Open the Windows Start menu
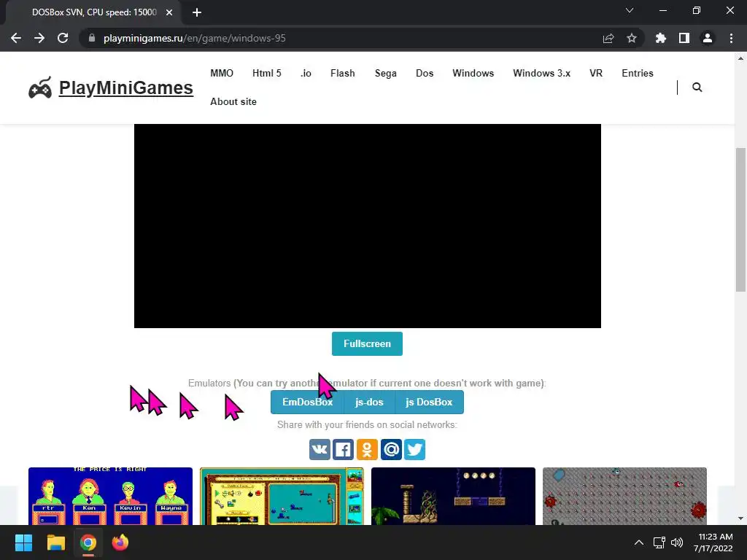Image resolution: width=747 pixels, height=560 pixels. pyautogui.click(x=24, y=542)
